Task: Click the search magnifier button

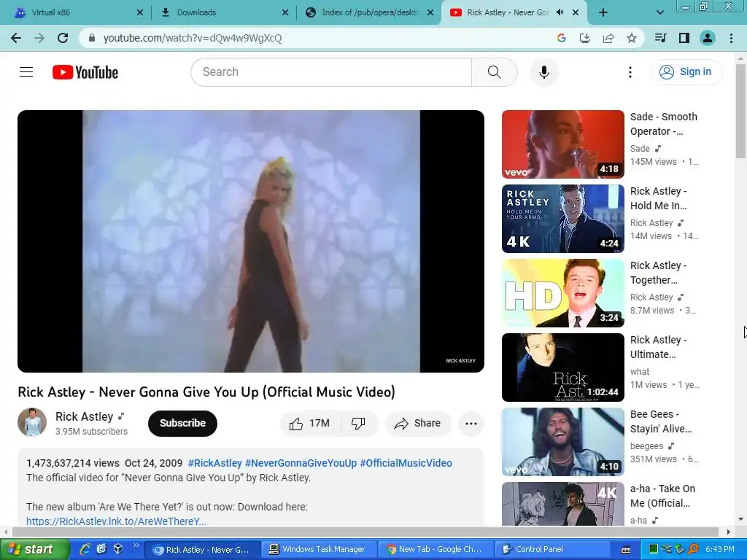Action: [494, 72]
